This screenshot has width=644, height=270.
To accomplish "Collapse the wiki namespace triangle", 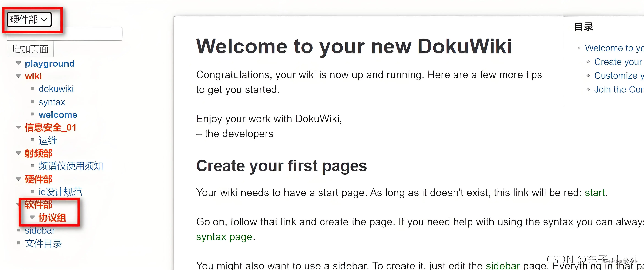I will pyautogui.click(x=18, y=76).
